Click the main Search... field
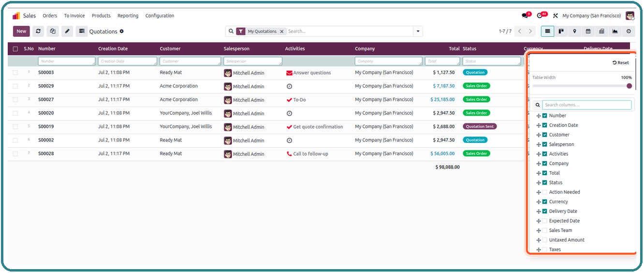 click(350, 31)
